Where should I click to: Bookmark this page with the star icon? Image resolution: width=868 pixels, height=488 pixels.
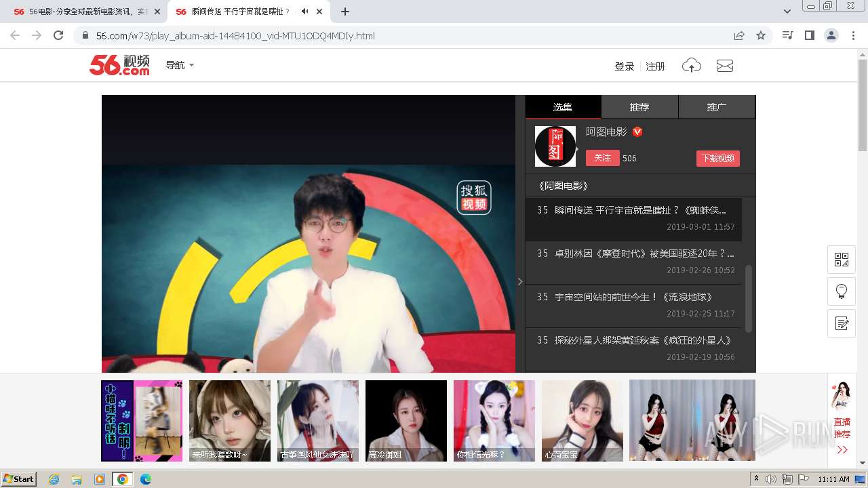761,35
